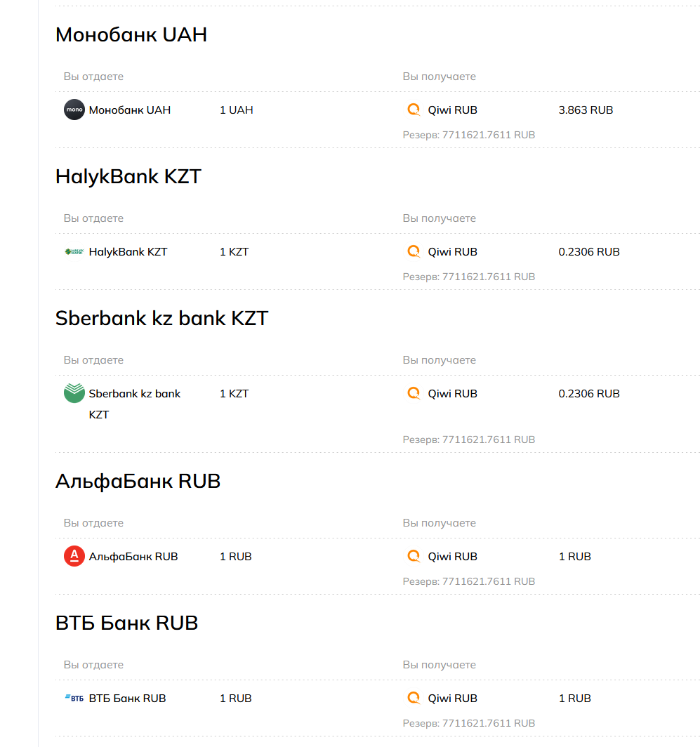Click the HalykBank logo icon
This screenshot has height=747, width=700.
coord(74,252)
